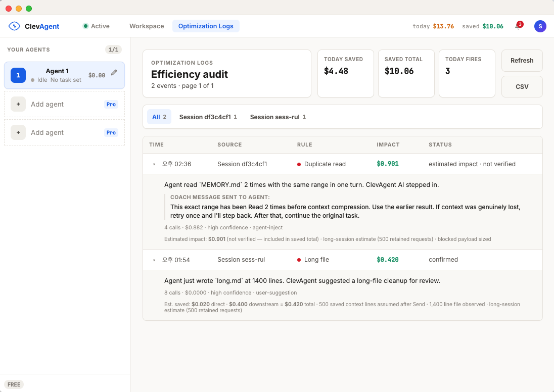Viewport: 554px width, 392px height.
Task: Open the user avatar 'S' menu
Action: [540, 26]
